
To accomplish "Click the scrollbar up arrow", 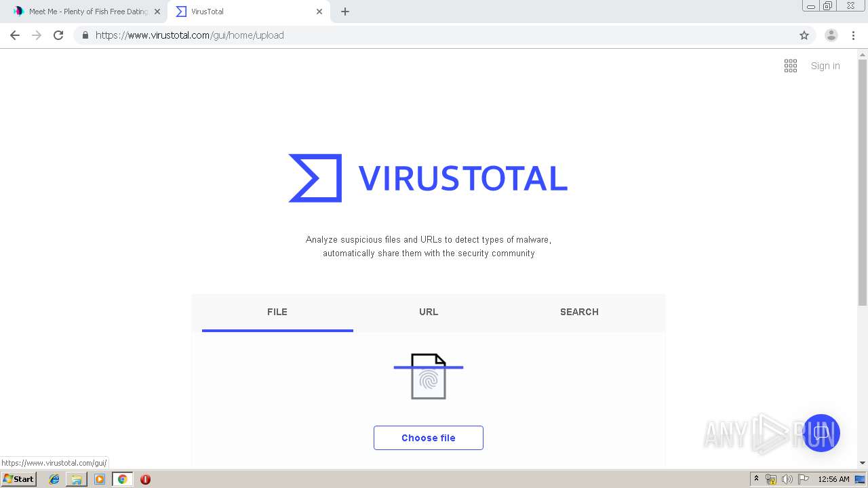I will click(863, 54).
